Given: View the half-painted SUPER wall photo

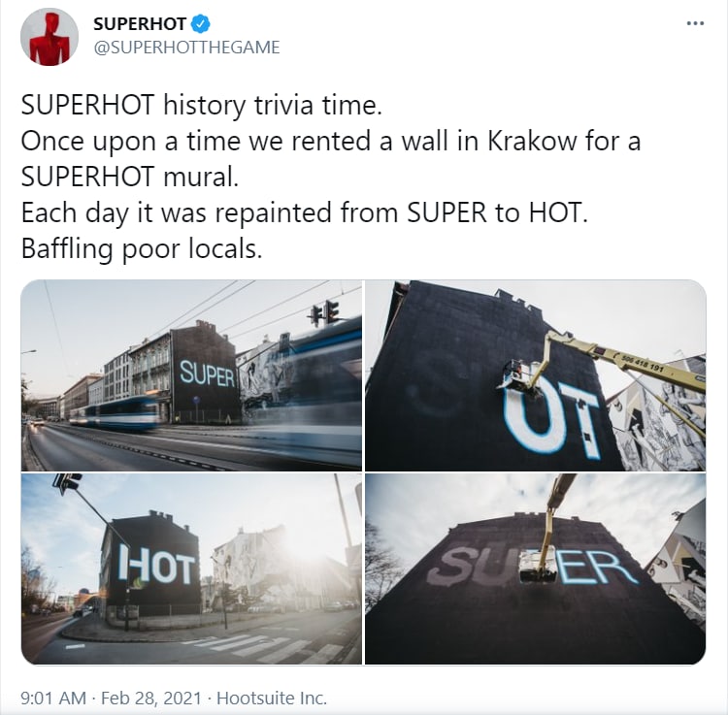Looking at the screenshot, I should tap(535, 569).
